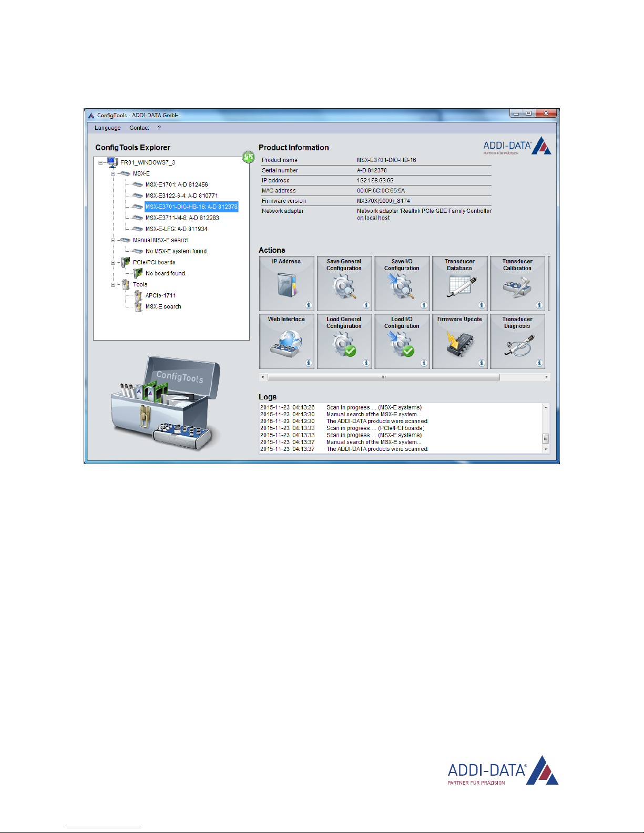Click the Actions horizontal scrollbar thumb
The height and width of the screenshot is (833, 644).
coord(384,377)
